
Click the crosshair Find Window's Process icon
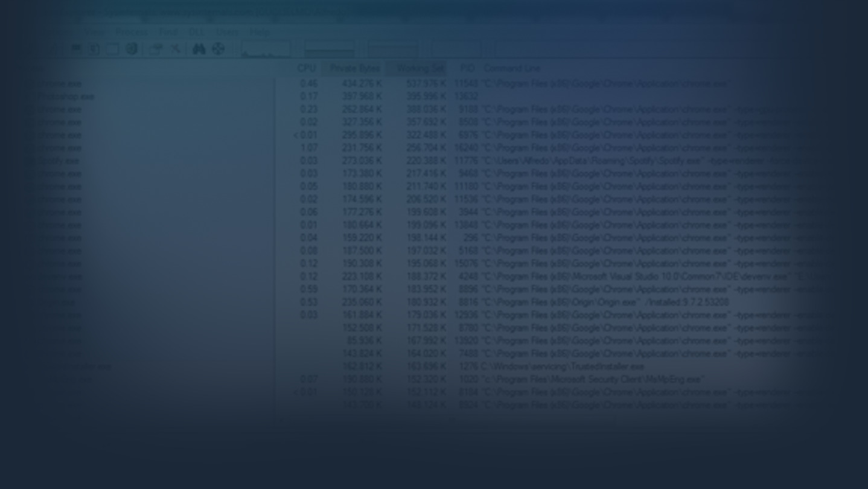coord(219,49)
